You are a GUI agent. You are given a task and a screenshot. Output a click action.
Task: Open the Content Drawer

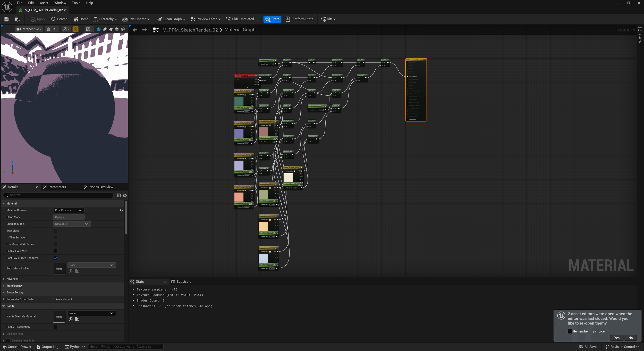(x=17, y=347)
